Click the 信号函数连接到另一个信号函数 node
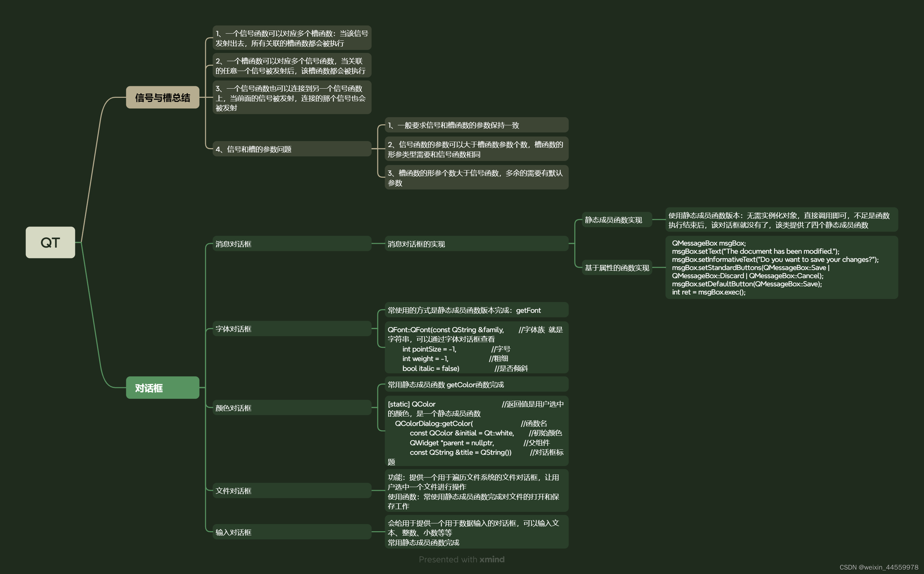 point(292,97)
